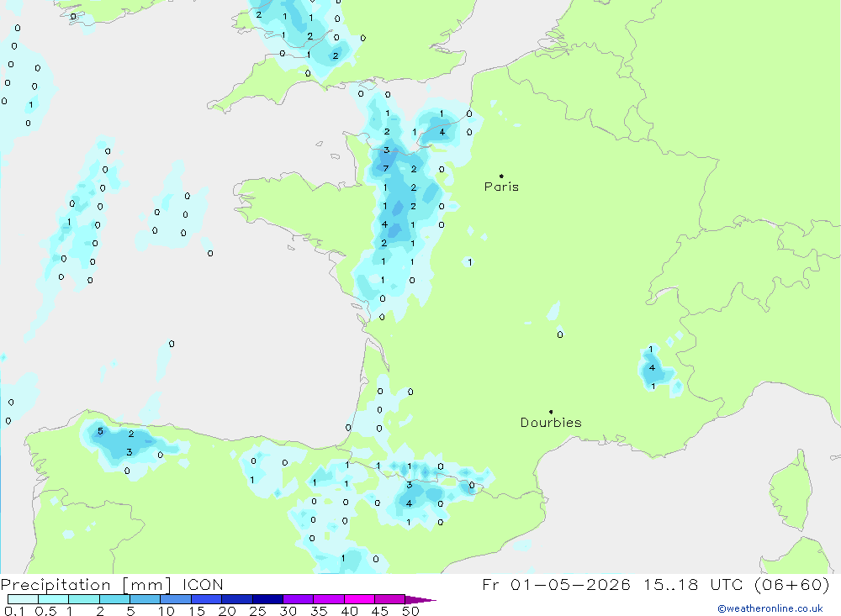The width and height of the screenshot is (841, 616).
Task: Click the legend scale label '50'
Action: [410, 611]
